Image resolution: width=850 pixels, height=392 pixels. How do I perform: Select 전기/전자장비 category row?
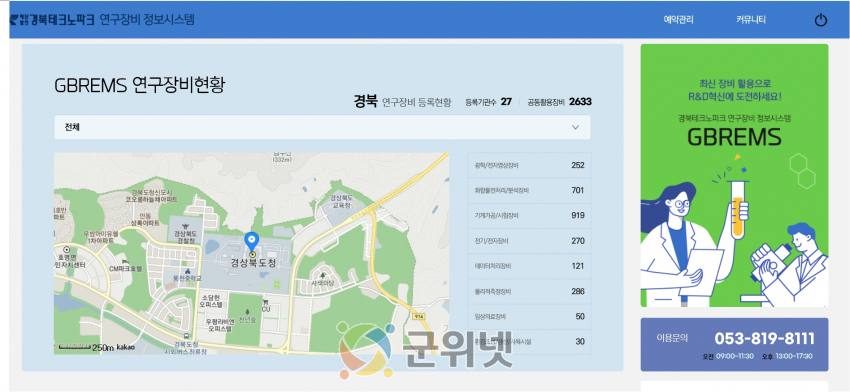[529, 241]
